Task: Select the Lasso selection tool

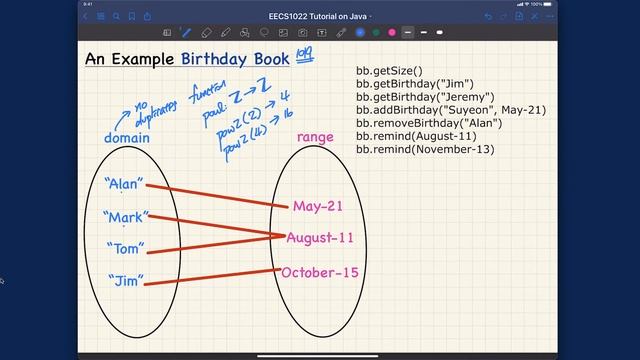Action: 264,32
